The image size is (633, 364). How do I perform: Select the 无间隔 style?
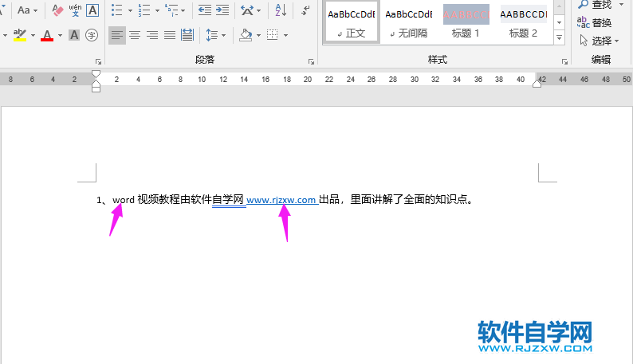(x=408, y=22)
